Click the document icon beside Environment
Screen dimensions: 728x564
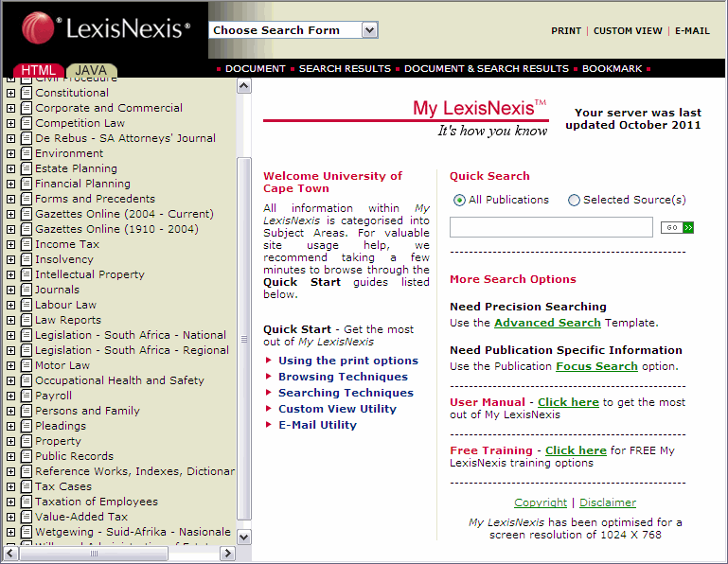pyautogui.click(x=27, y=153)
